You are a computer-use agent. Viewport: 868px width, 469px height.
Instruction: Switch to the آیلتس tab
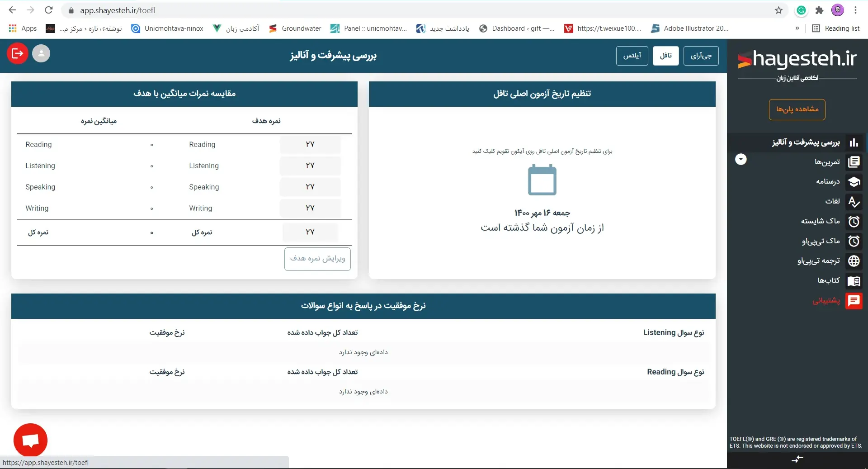pos(632,56)
